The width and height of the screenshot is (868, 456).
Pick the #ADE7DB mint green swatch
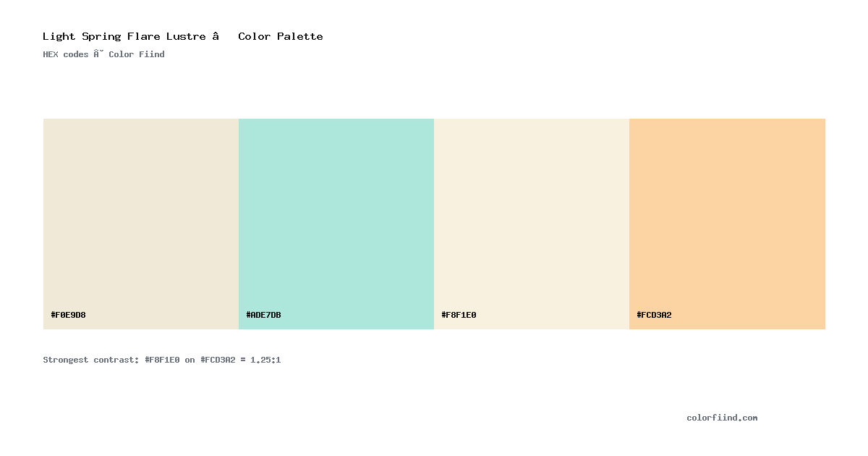click(336, 224)
